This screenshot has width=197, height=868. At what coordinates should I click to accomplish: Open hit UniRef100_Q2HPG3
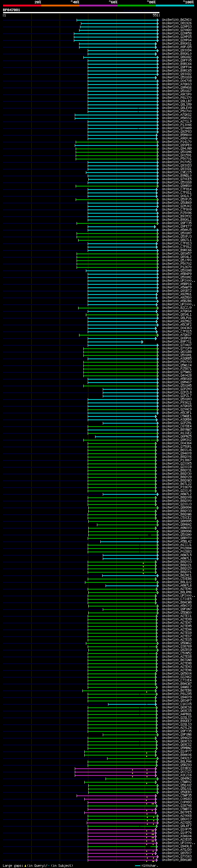[x=177, y=26]
